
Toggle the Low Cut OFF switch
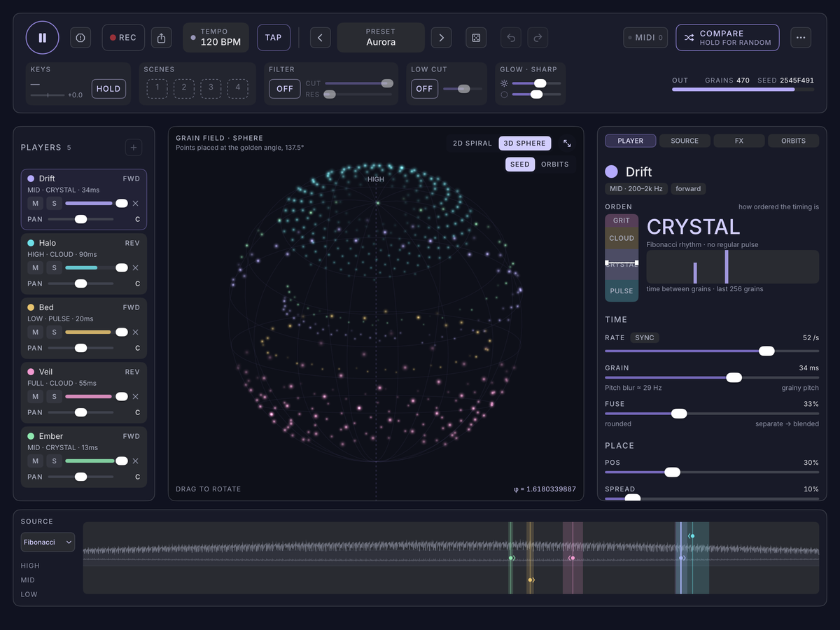coord(424,89)
